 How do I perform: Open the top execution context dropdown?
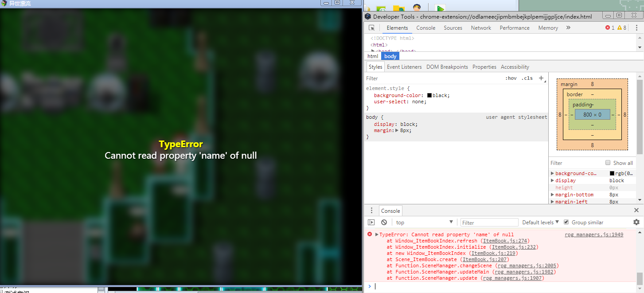pos(425,223)
